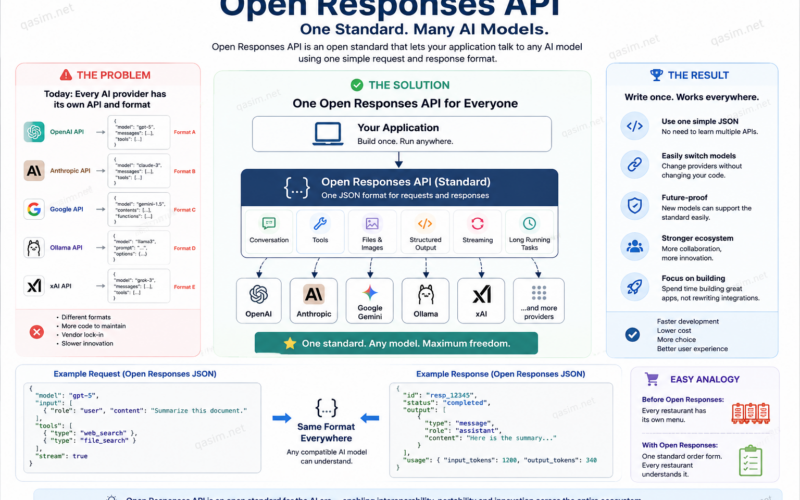Click the Open Responses API (Standard) banner

[399, 188]
